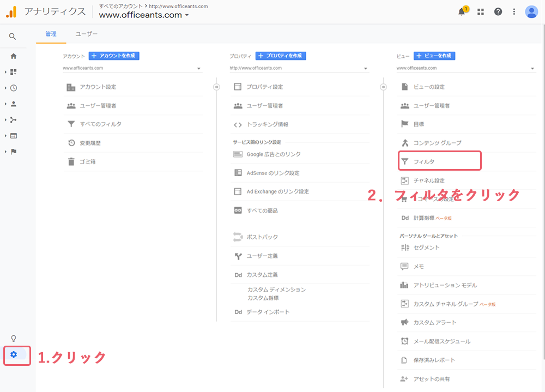This screenshot has height=392, width=545.
Task: Click the ビューの設定 document icon
Action: [404, 87]
